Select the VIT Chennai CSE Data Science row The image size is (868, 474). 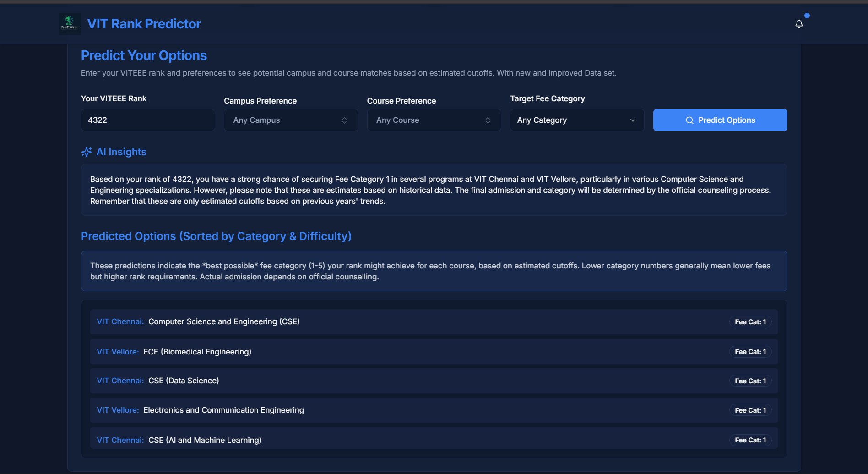click(433, 381)
